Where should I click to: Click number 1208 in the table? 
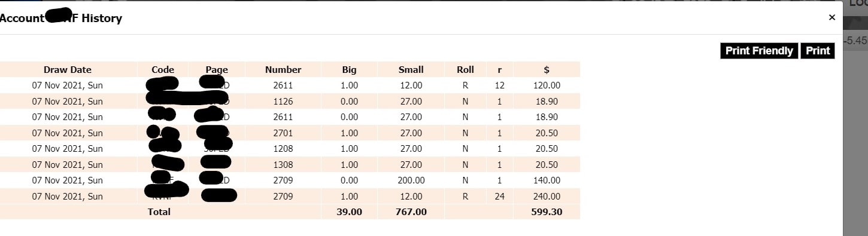283,148
